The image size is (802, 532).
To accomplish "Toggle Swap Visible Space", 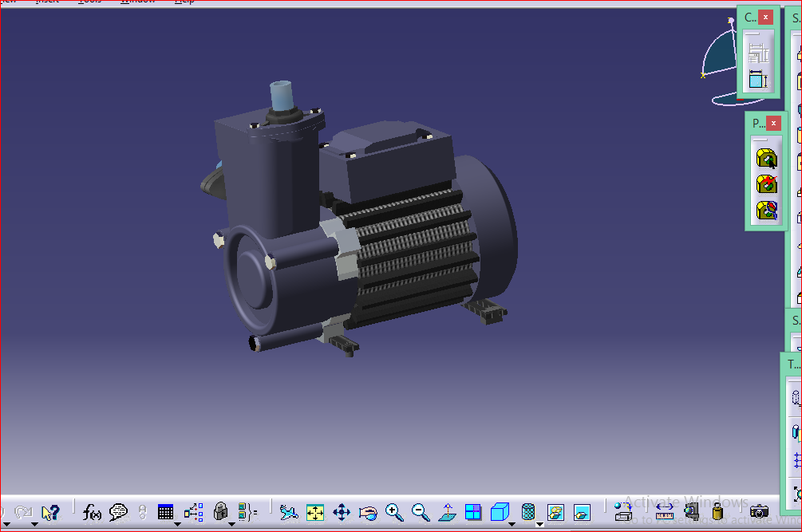I will pyautogui.click(x=582, y=512).
